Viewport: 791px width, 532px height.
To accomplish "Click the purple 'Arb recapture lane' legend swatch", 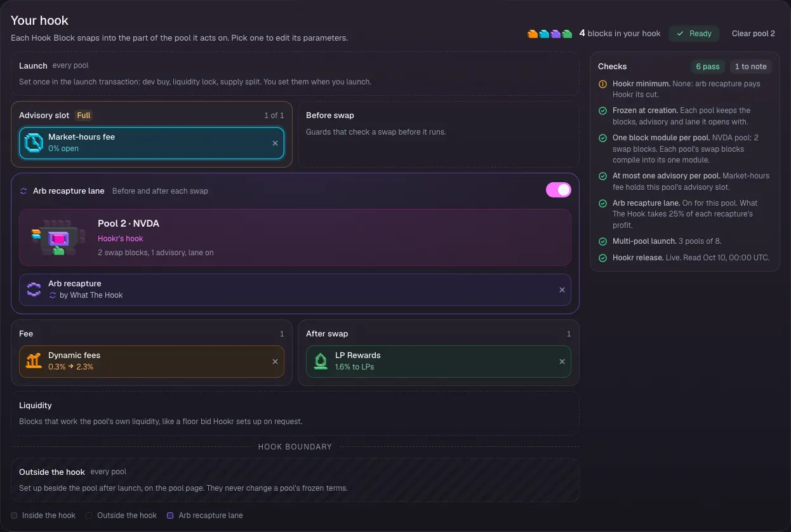I will click(170, 515).
